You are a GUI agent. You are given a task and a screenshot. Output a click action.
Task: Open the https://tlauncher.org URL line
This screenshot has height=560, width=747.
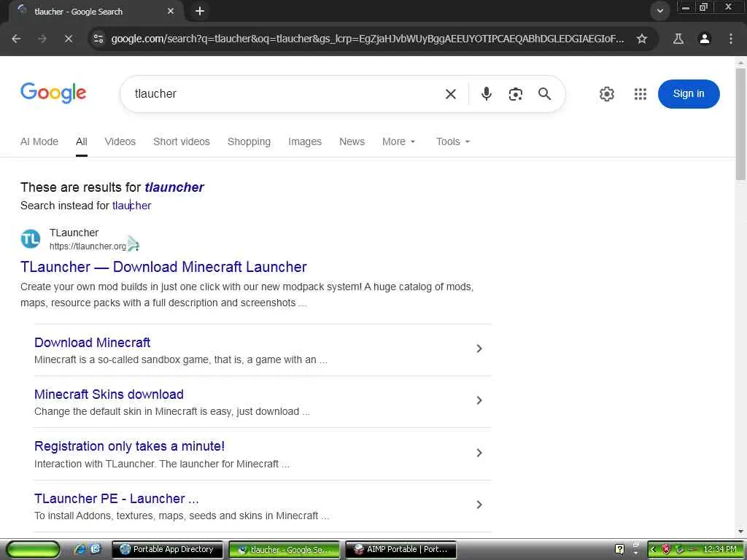click(x=88, y=246)
